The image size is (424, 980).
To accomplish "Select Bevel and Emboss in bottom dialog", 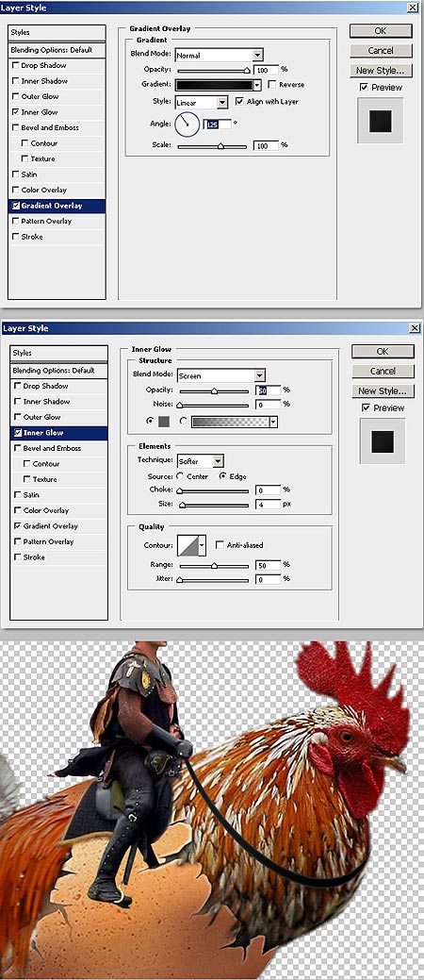I will coord(59,448).
